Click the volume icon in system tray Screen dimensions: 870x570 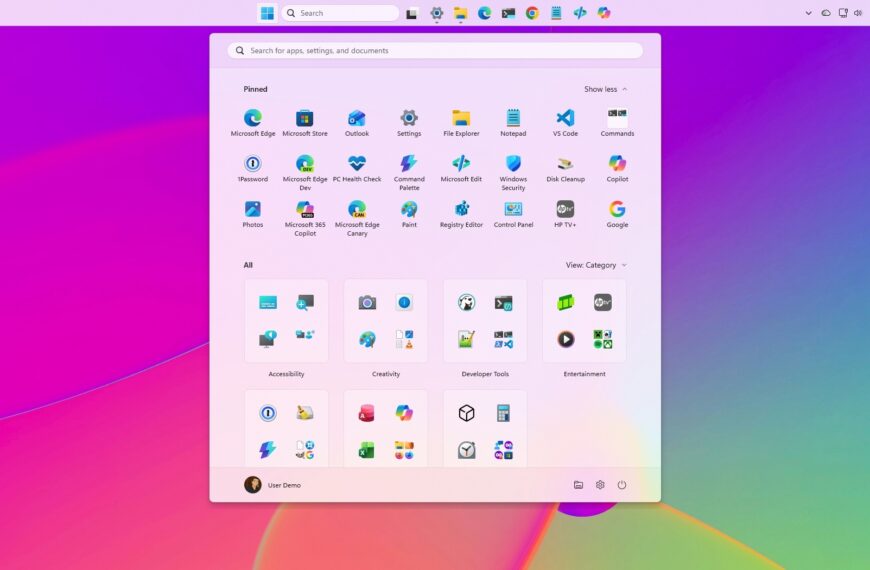(858, 13)
